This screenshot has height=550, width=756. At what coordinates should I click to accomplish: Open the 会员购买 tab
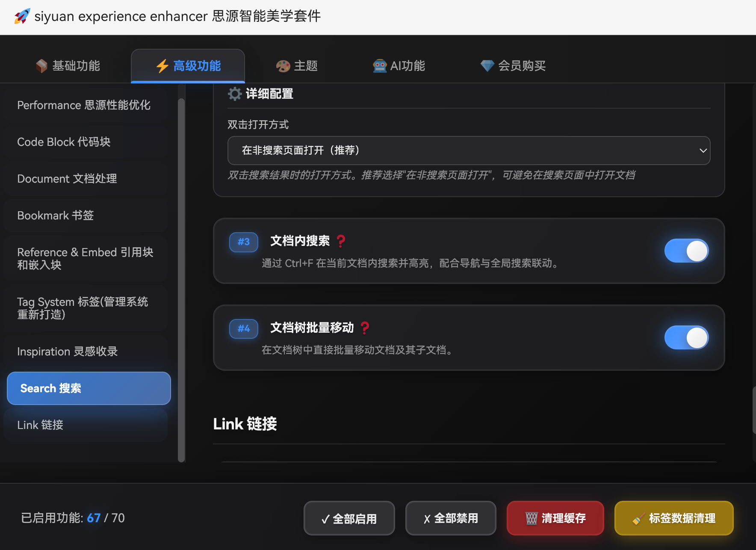513,66
